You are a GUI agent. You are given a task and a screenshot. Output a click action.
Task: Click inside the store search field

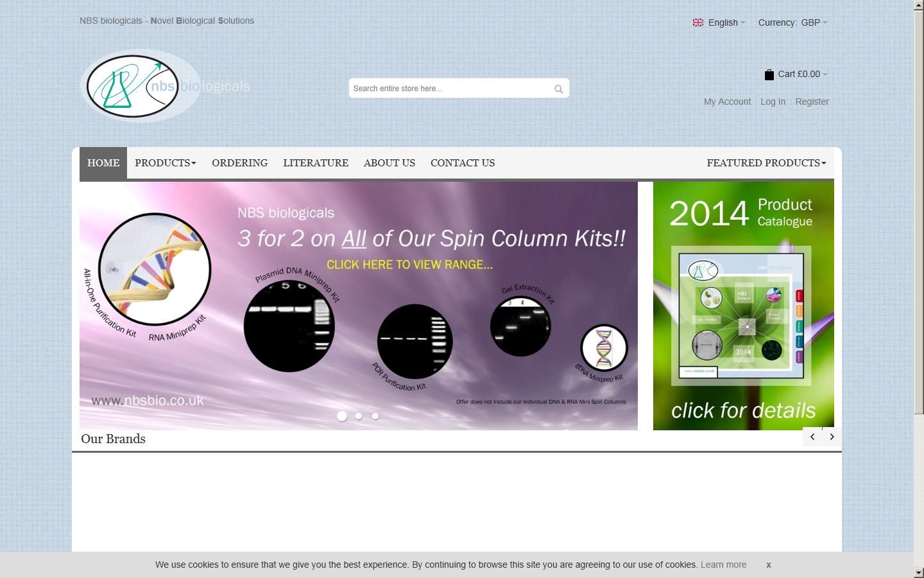coord(449,88)
